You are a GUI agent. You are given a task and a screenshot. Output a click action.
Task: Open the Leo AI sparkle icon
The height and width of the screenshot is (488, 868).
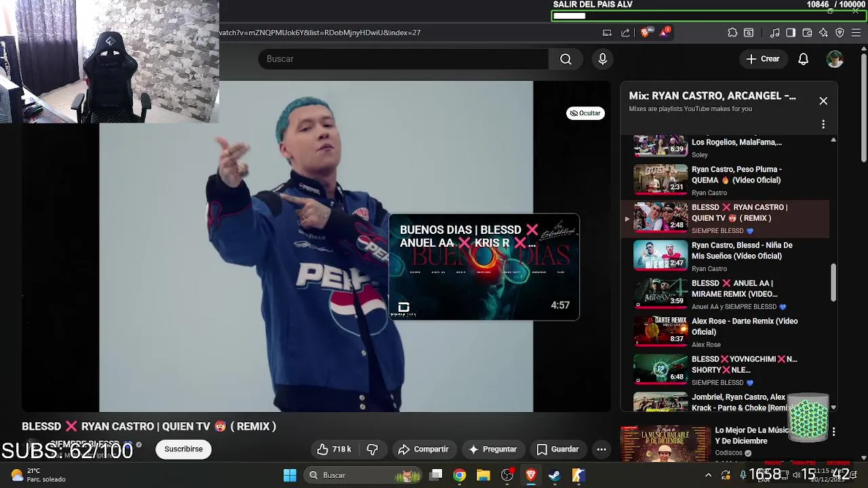coord(823,33)
